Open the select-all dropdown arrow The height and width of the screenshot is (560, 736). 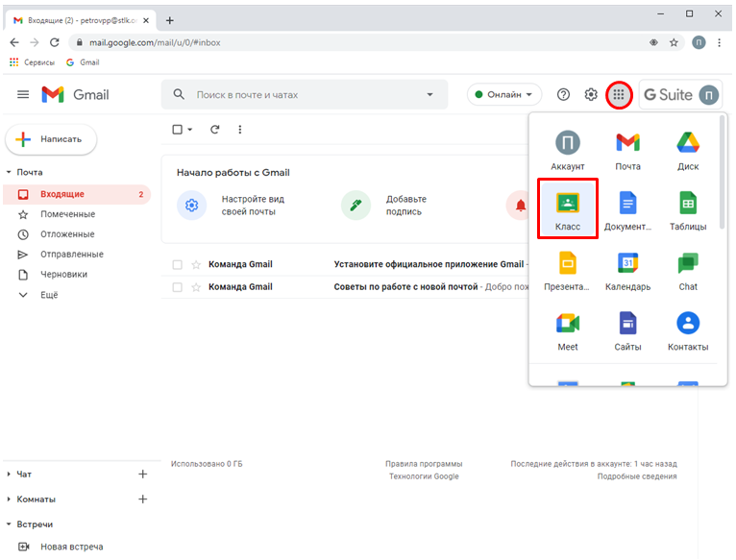(x=190, y=130)
